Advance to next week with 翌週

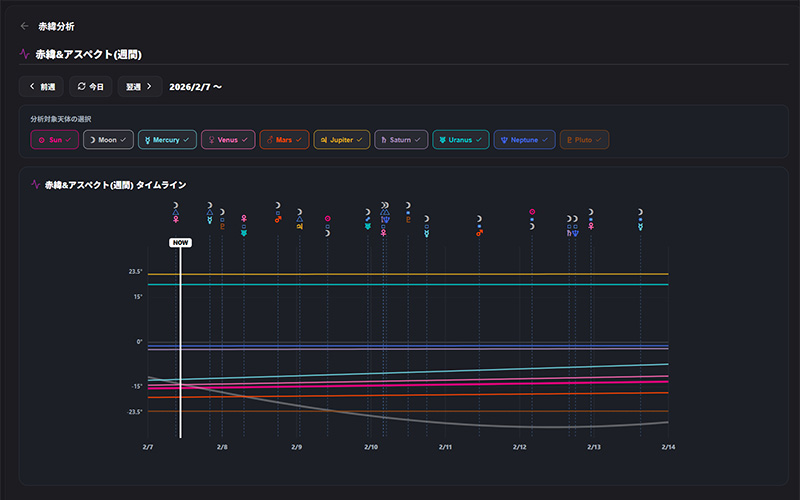click(139, 87)
